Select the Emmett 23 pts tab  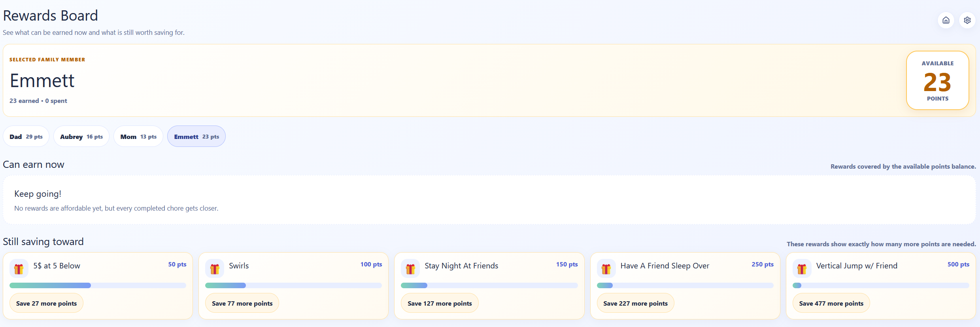(196, 137)
